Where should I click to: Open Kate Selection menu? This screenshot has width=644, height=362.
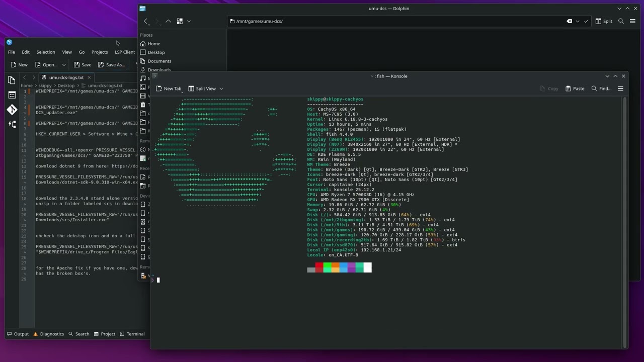[45, 52]
